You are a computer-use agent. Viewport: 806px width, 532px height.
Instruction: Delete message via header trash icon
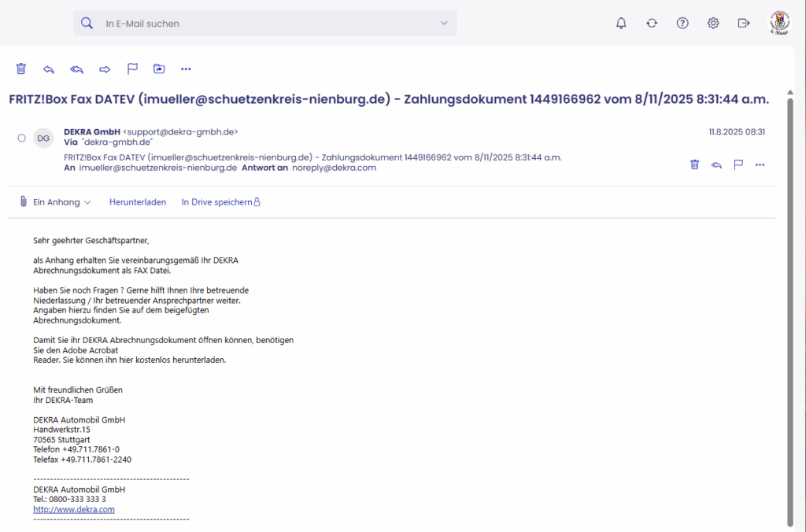694,164
